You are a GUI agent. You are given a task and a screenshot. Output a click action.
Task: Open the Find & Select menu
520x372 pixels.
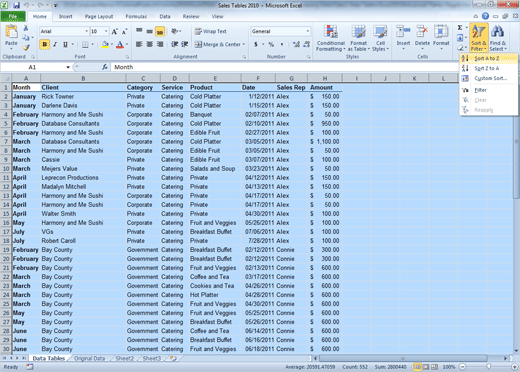[x=498, y=38]
